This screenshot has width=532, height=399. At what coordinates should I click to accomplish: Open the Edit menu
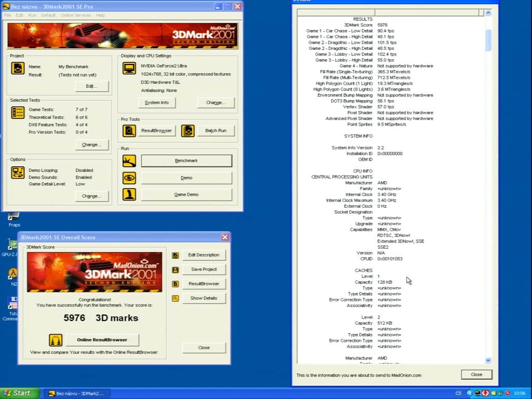19,15
